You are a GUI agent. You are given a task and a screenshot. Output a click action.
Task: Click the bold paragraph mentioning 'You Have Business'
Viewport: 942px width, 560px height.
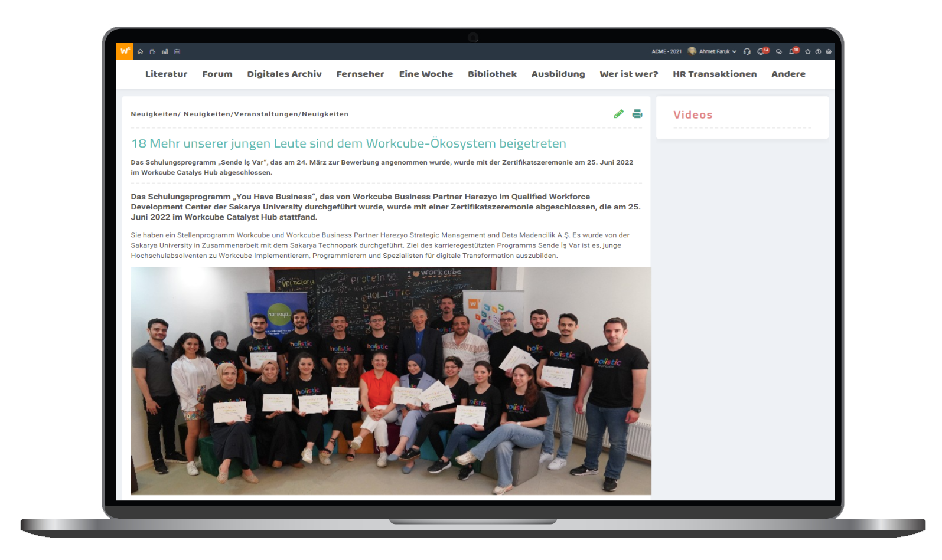click(386, 207)
